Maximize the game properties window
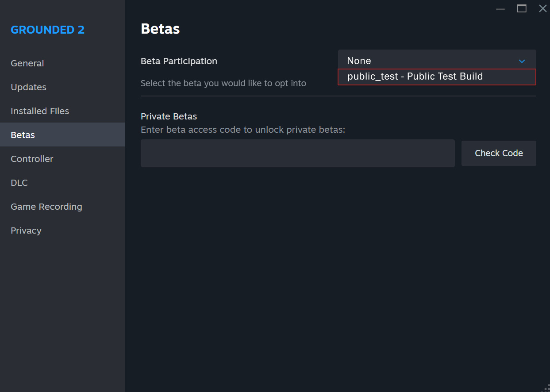This screenshot has height=392, width=550. click(x=522, y=8)
